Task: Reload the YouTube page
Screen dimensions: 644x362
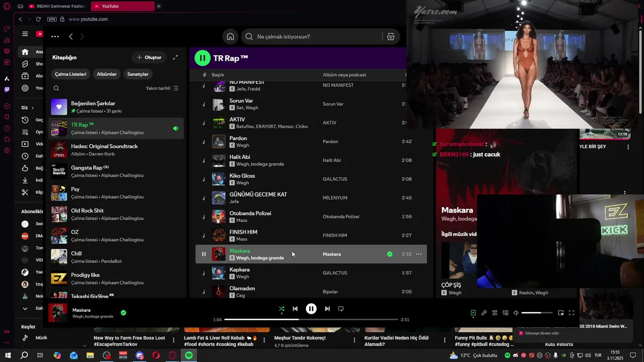Action: coord(38,19)
